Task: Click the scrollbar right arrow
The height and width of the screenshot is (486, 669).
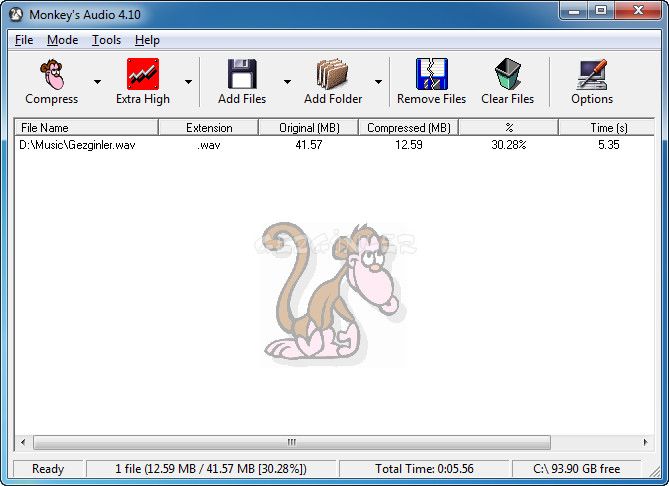Action: click(645, 442)
